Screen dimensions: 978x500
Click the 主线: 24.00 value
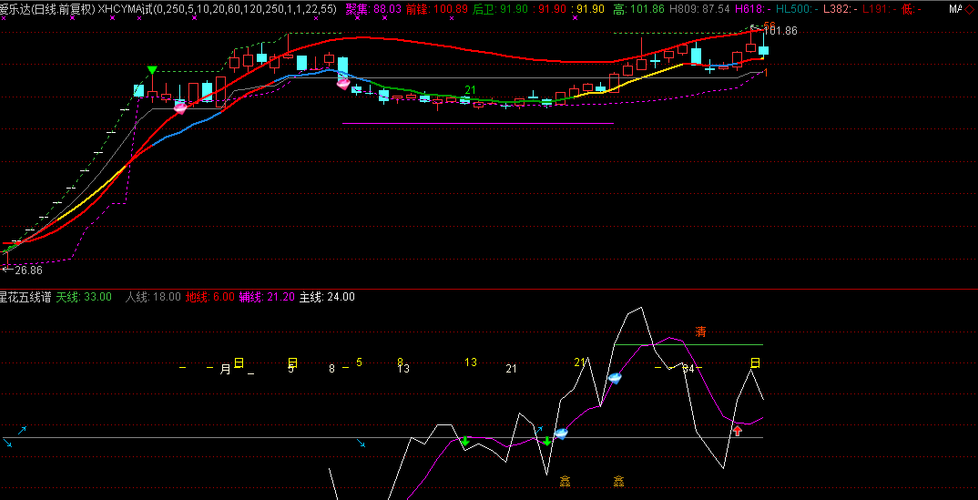pos(327,297)
